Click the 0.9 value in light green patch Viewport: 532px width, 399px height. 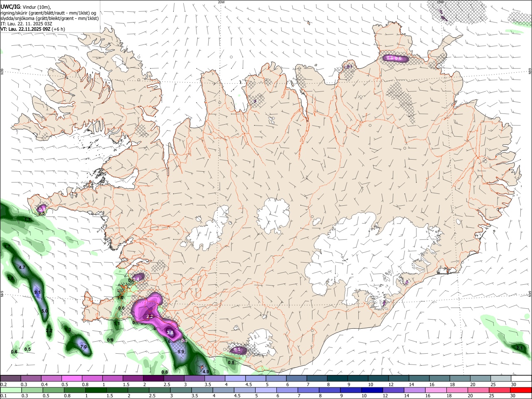pos(110,340)
